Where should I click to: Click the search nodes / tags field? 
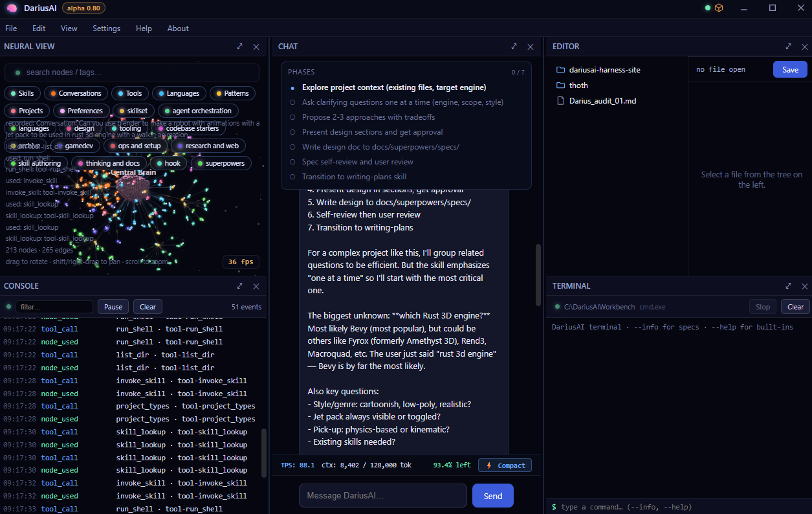pos(132,73)
